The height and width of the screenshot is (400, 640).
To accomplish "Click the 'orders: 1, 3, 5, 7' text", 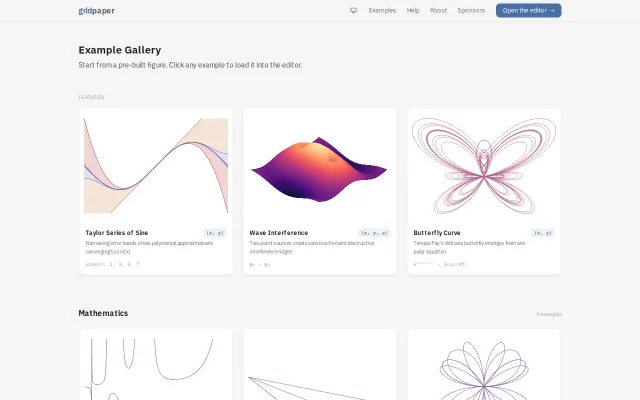I will pos(112,264).
